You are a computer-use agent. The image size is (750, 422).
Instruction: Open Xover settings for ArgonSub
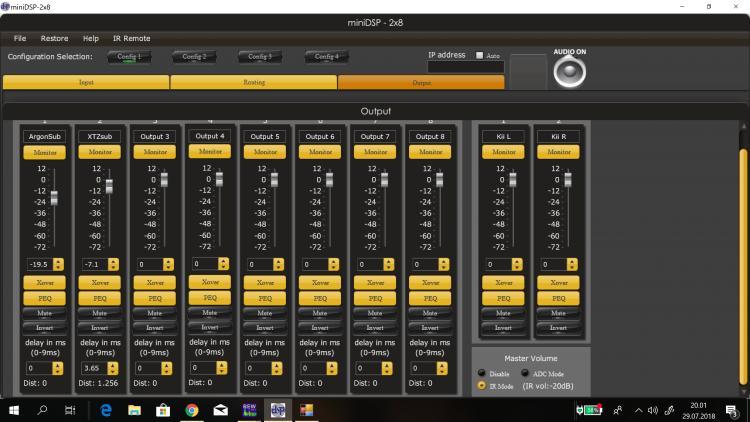click(x=44, y=283)
